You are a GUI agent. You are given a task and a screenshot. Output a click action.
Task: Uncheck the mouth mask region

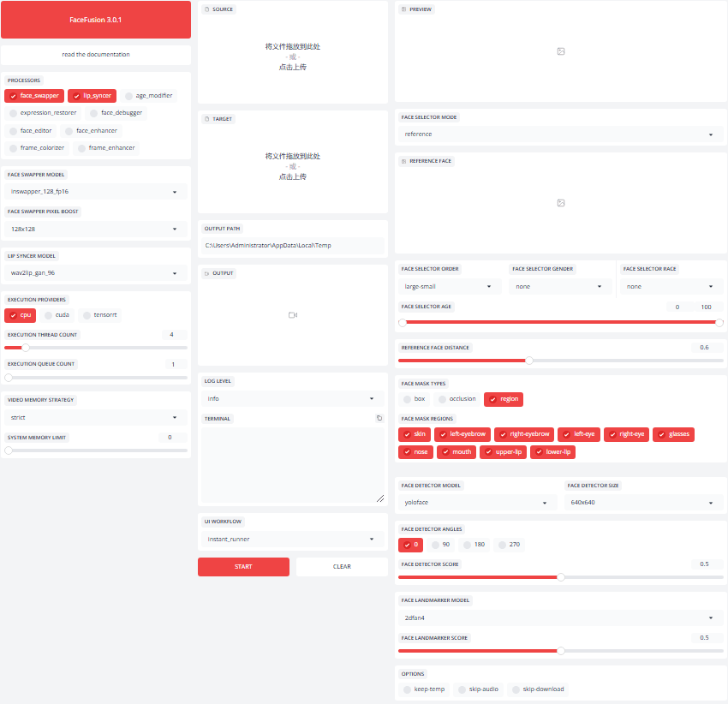tap(456, 452)
